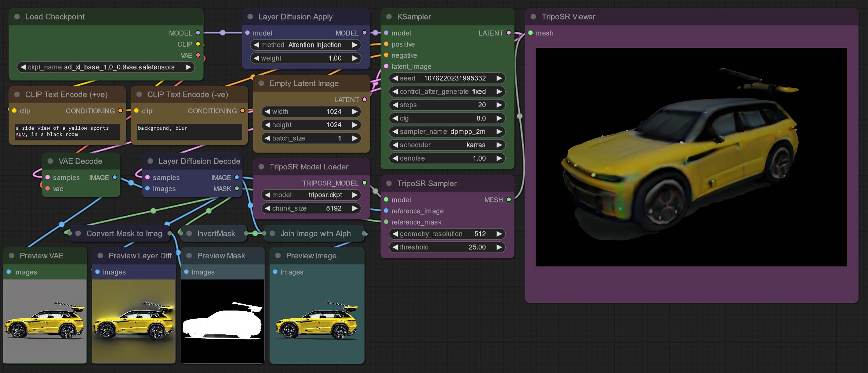Open the sampler_name dpmpp_2m selector
This screenshot has height=373, width=868.
447,132
